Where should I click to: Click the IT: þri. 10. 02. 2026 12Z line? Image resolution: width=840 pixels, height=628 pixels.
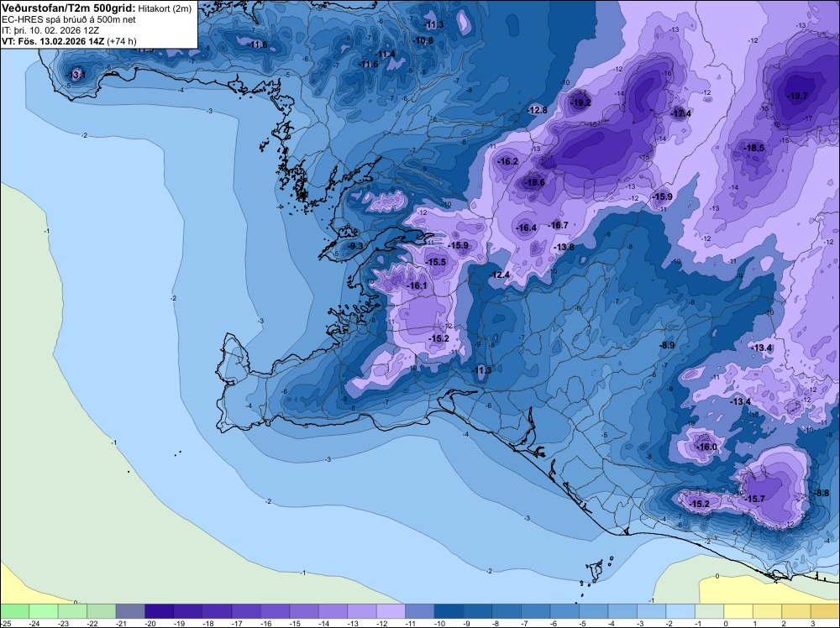click(x=50, y=30)
